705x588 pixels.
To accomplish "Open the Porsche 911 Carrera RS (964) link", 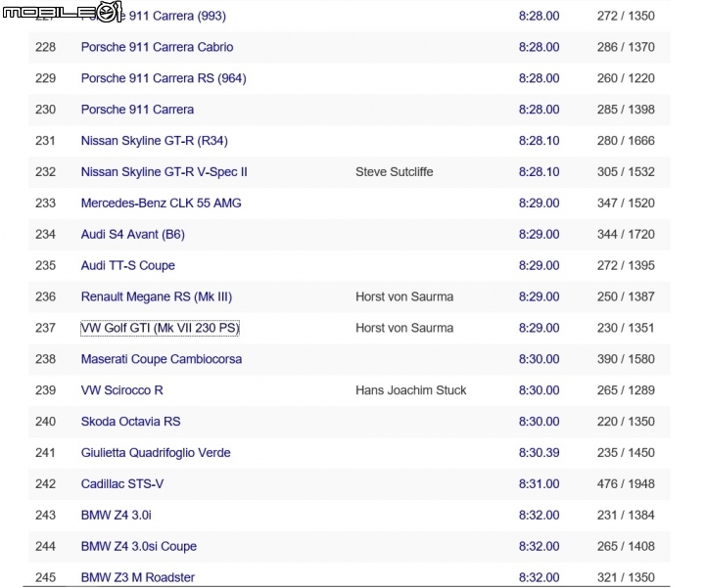I will click(x=164, y=78).
